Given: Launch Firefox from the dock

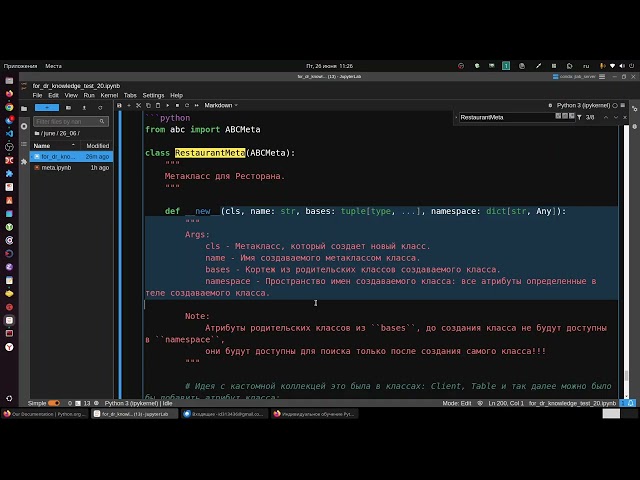Looking at the screenshot, I should coord(9,94).
